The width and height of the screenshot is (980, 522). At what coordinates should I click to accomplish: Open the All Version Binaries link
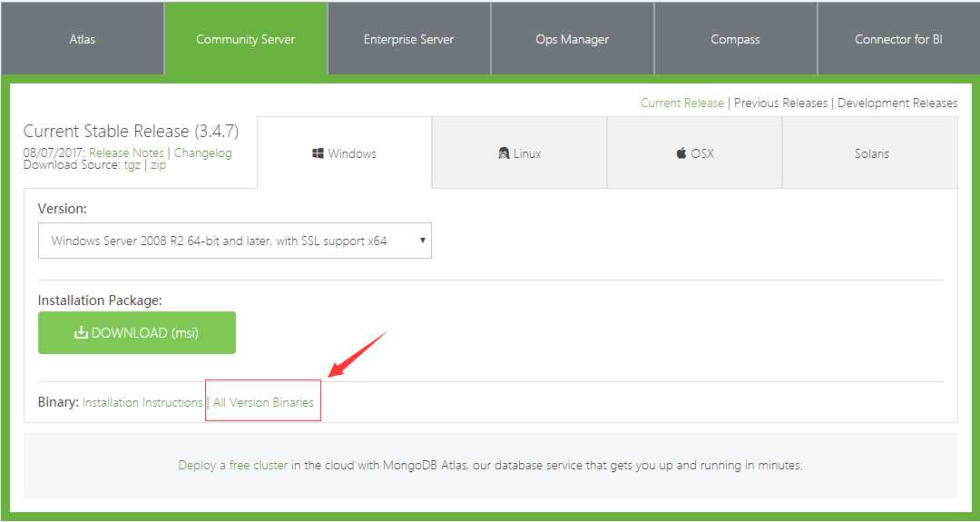click(x=263, y=402)
